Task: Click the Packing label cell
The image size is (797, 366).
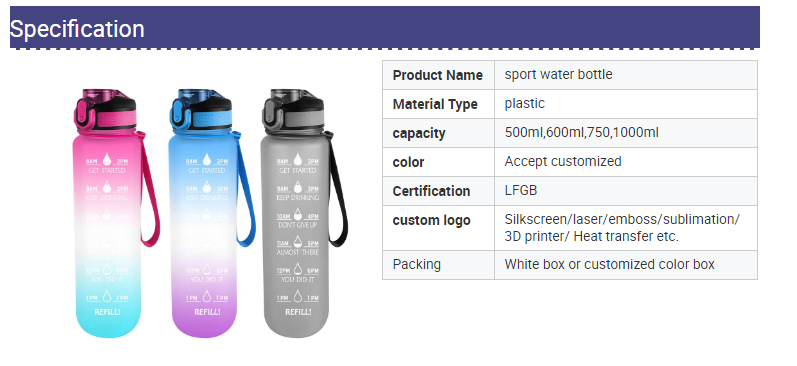Action: click(438, 265)
